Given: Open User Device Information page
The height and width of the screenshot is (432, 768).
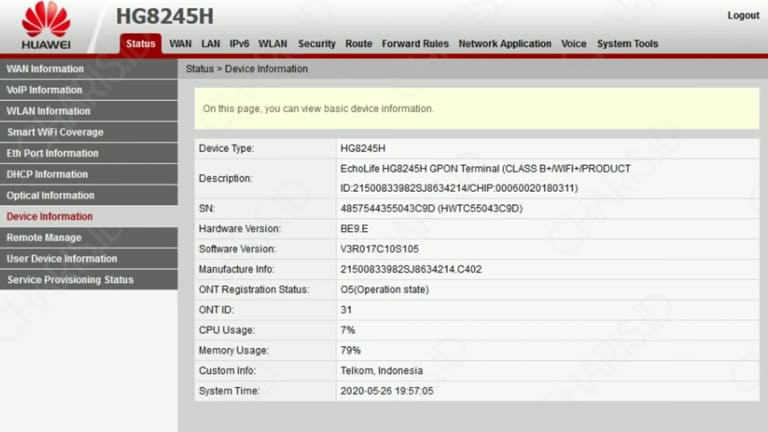Looking at the screenshot, I should tap(89, 259).
